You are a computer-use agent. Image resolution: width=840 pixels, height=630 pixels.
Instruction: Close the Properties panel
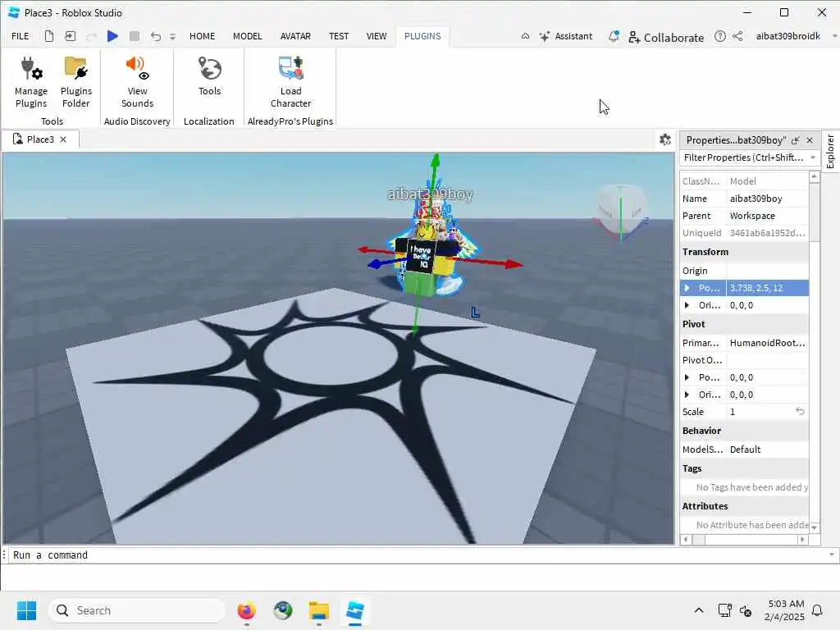tap(810, 140)
